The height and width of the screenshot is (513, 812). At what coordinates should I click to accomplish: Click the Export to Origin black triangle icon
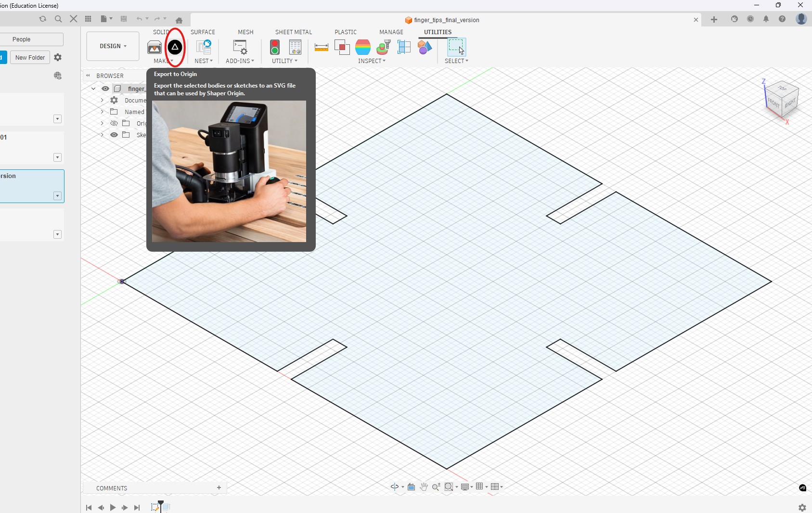pyautogui.click(x=175, y=47)
